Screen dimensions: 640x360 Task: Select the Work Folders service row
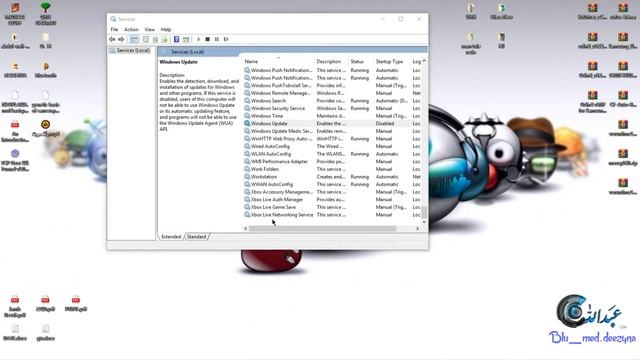332,169
